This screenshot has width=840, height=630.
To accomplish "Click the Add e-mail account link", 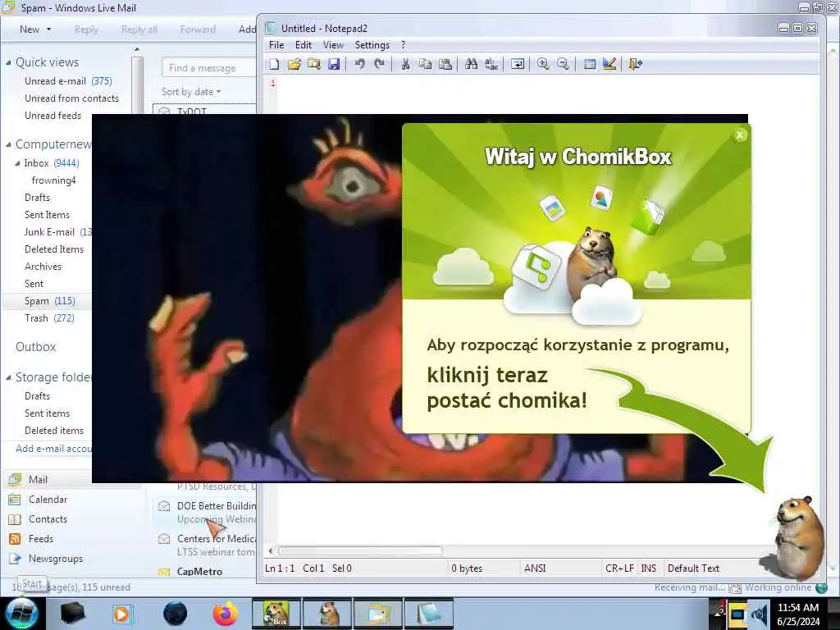I will click(x=53, y=449).
